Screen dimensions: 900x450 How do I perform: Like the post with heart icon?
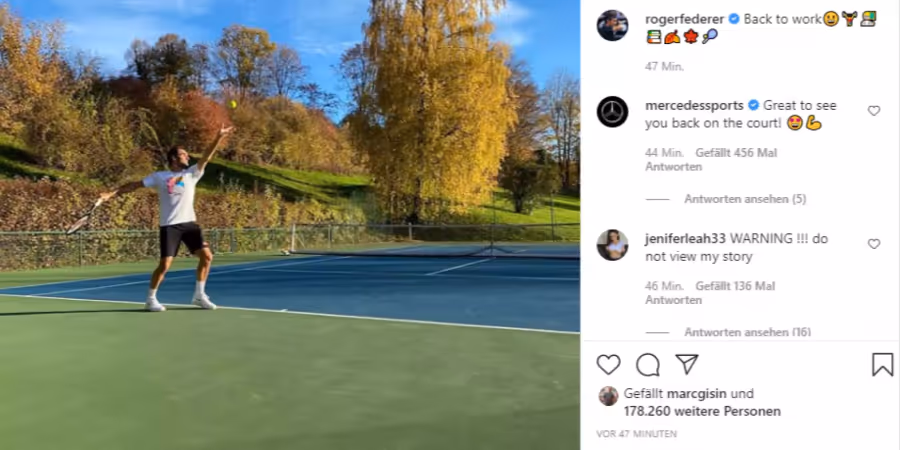(608, 365)
